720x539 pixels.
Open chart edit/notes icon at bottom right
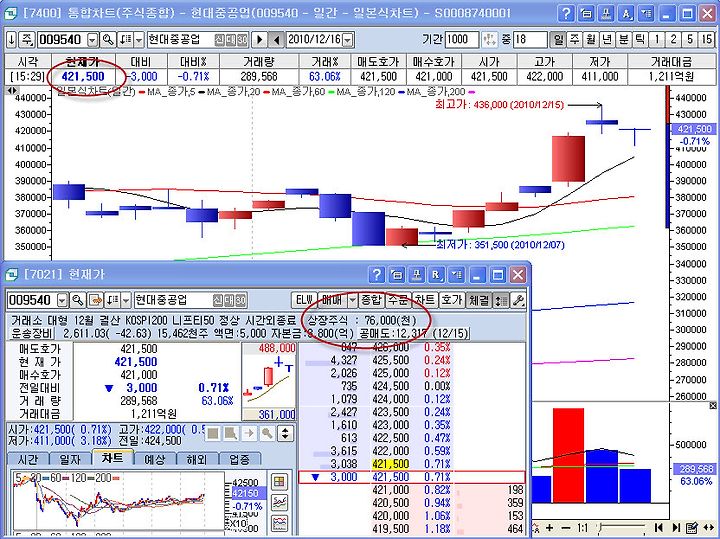(692, 528)
